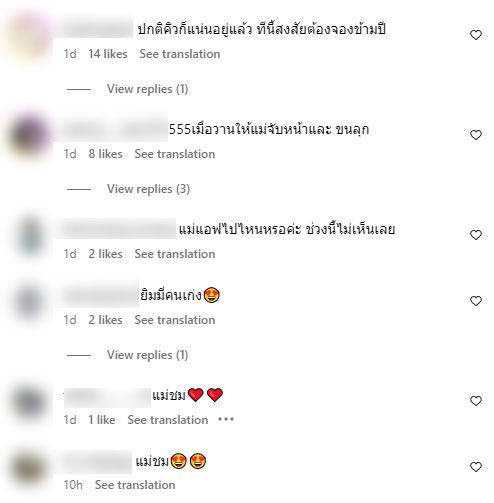
Task: Open profile picture of 10h commenter
Action: [x=29, y=468]
